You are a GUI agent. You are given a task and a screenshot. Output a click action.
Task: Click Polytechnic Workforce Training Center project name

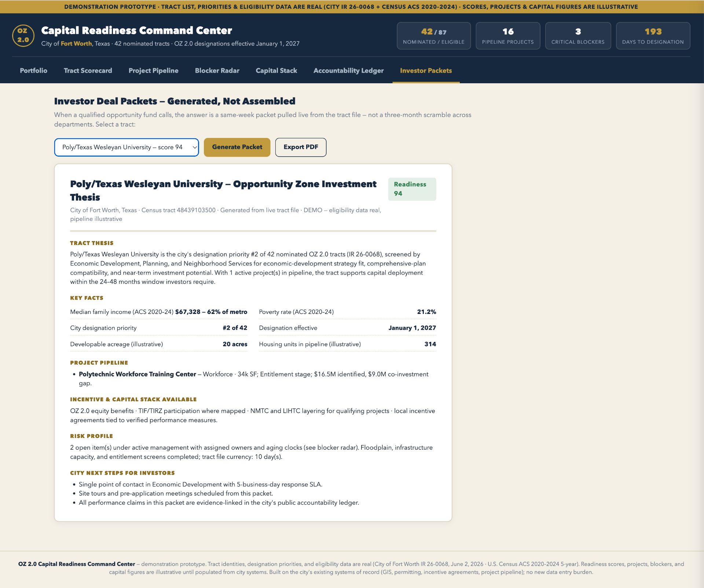tap(137, 374)
